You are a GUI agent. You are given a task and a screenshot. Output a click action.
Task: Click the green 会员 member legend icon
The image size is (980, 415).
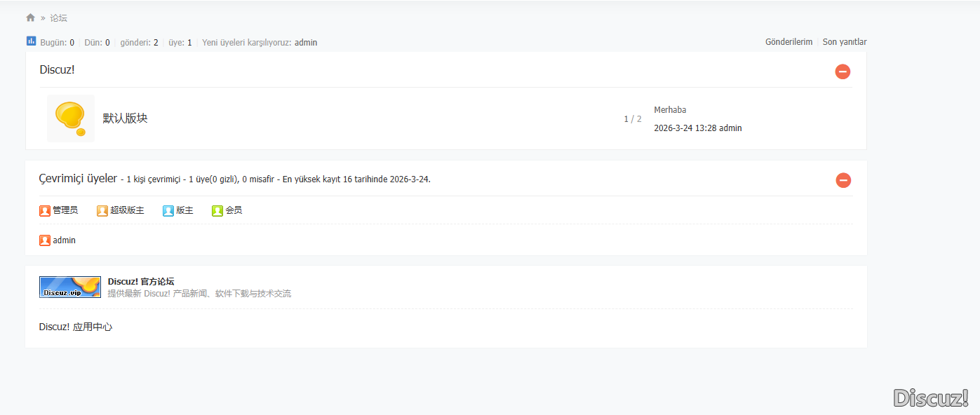tap(217, 210)
